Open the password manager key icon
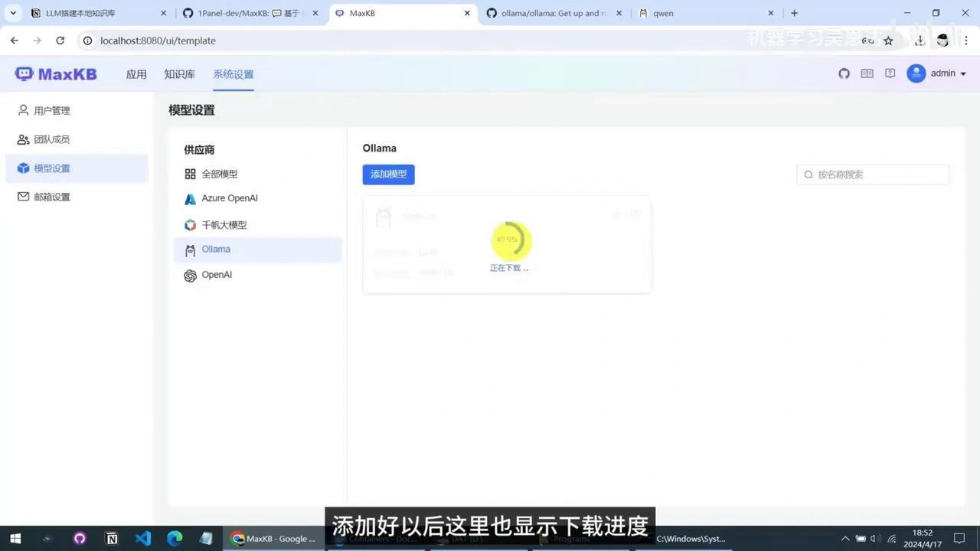 868,41
